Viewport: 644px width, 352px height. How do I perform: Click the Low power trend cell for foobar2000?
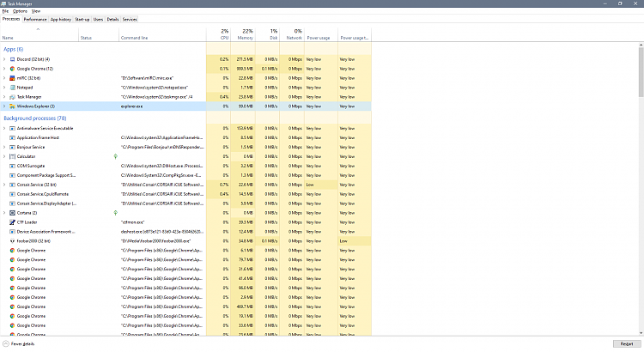point(355,241)
